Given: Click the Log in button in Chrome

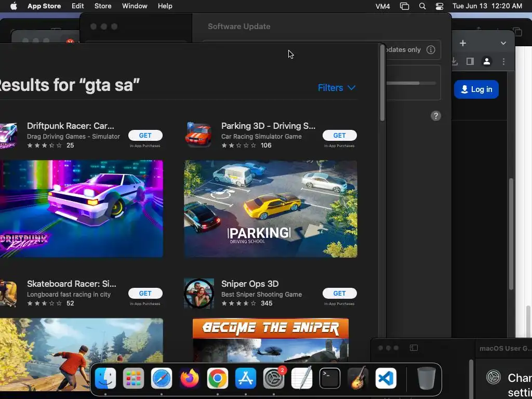Looking at the screenshot, I should click(476, 89).
